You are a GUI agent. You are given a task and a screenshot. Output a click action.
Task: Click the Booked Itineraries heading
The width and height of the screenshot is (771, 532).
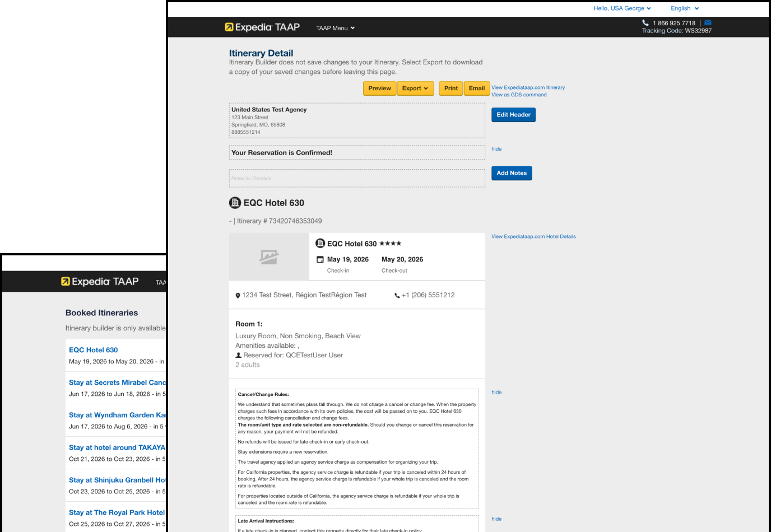coord(102,313)
